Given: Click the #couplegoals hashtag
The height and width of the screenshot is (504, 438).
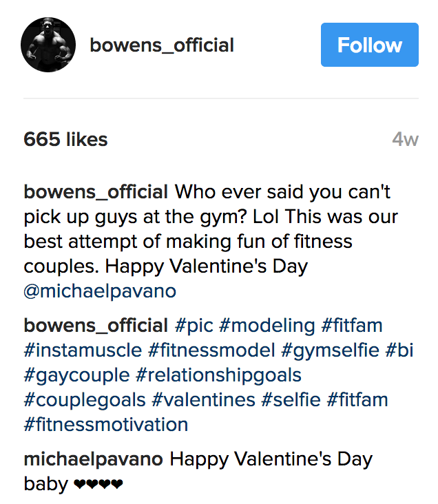Looking at the screenshot, I should (85, 400).
